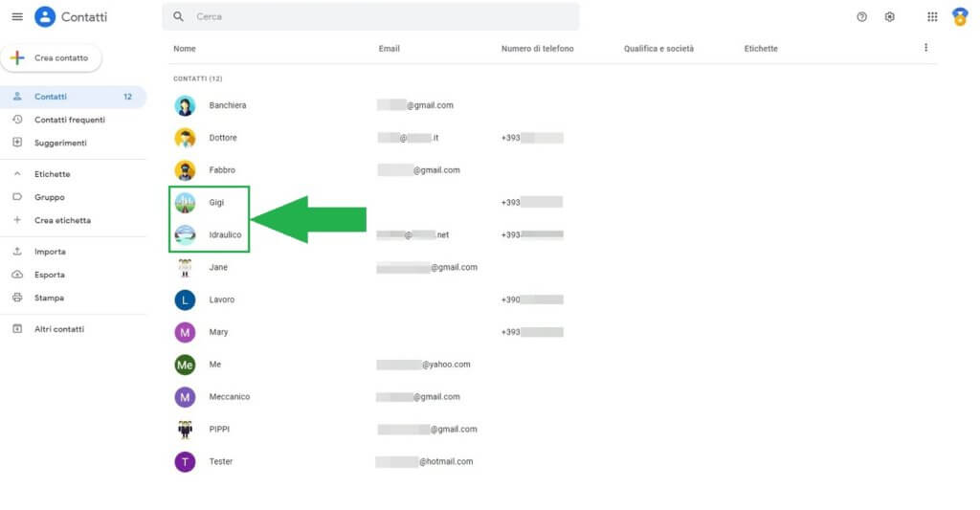Screen dimensions: 980x510
Task: Open the Lavoro contact name
Action: point(222,299)
